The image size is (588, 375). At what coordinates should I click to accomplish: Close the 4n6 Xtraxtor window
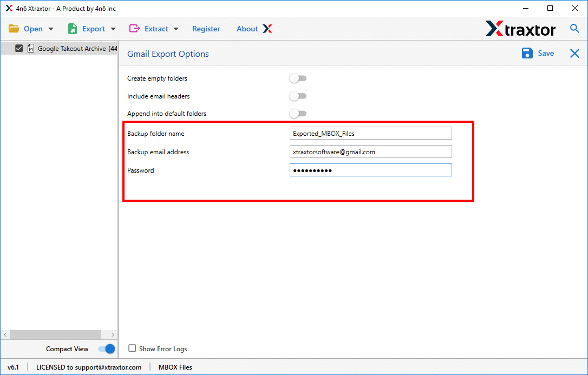pyautogui.click(x=575, y=8)
